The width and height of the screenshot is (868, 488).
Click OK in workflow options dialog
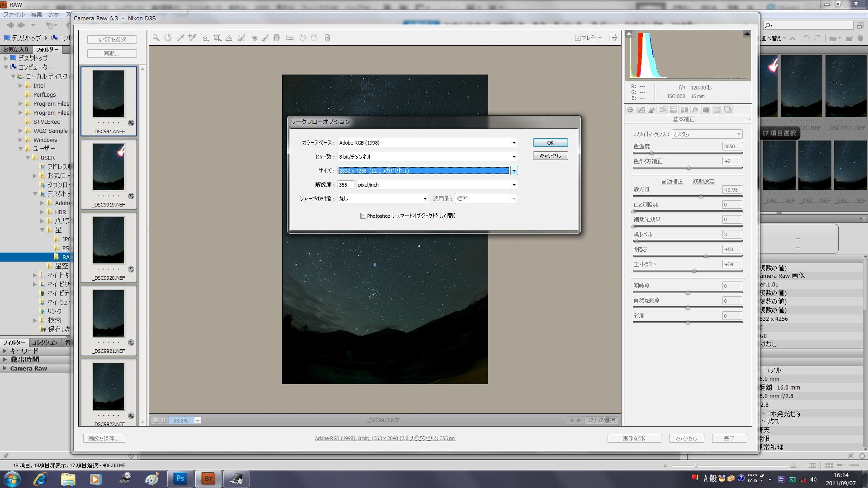[550, 143]
